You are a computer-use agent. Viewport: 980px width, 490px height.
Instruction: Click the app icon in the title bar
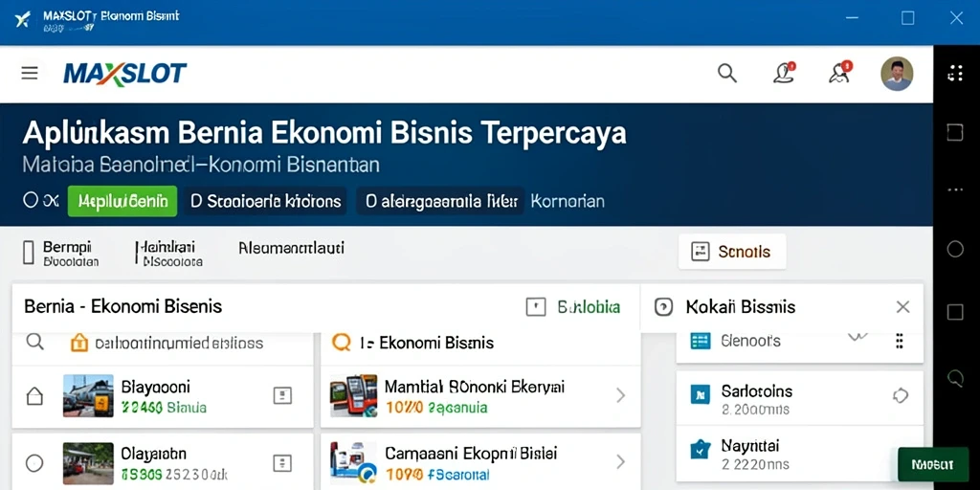(23, 19)
